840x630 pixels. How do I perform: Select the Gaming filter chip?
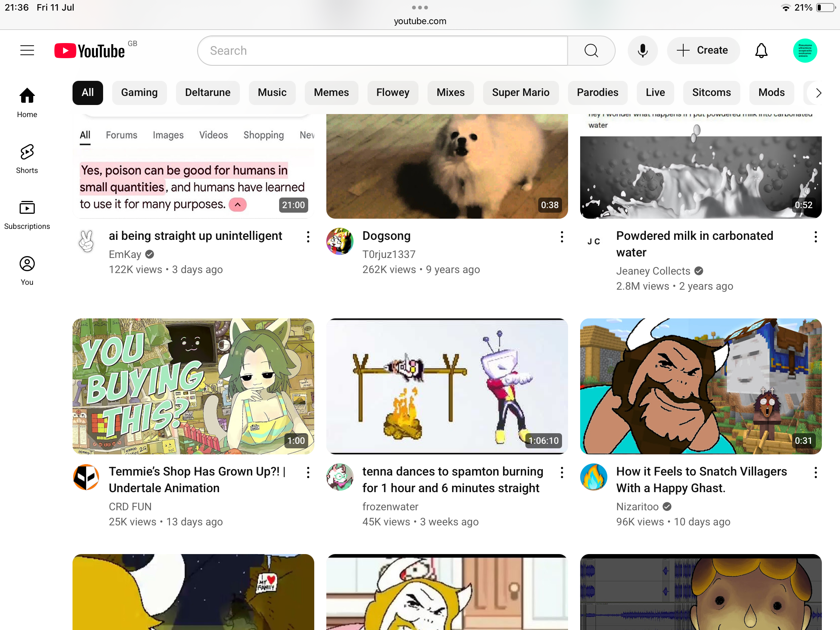click(139, 93)
